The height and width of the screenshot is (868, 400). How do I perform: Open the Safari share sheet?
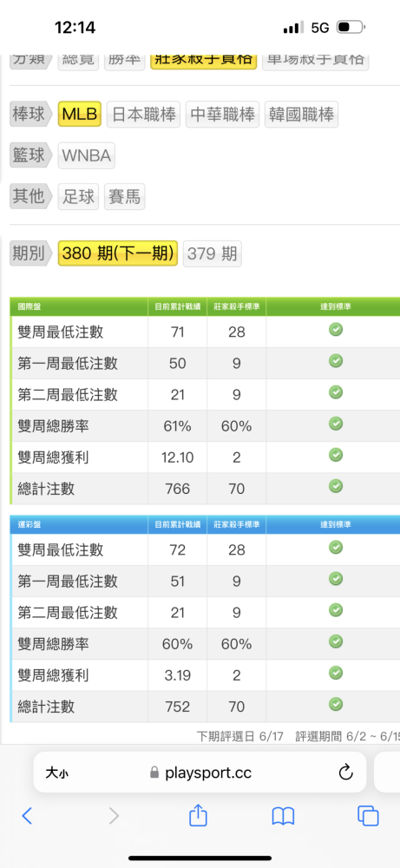tap(198, 815)
